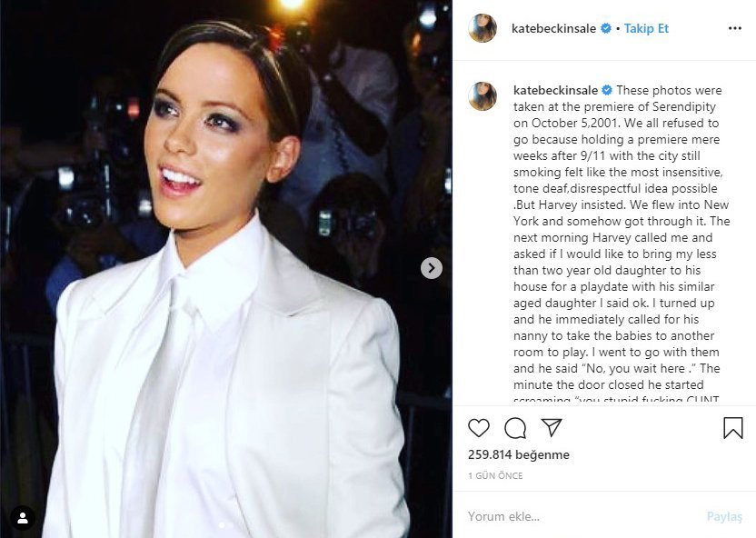Open the profile picture in the post header
The height and width of the screenshot is (538, 756).
(482, 28)
